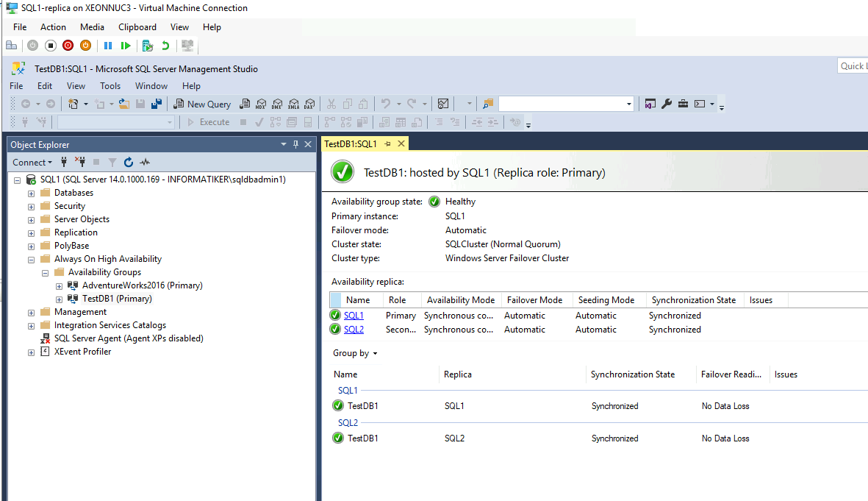Toggle Object Explorer auto-hide pin
Viewport: 868px width, 501px height.
click(295, 144)
